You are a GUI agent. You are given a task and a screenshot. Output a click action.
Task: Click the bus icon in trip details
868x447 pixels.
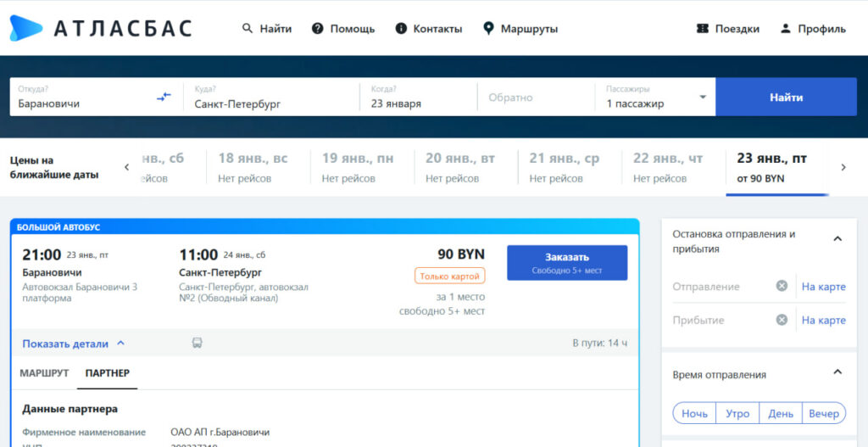pyautogui.click(x=197, y=344)
